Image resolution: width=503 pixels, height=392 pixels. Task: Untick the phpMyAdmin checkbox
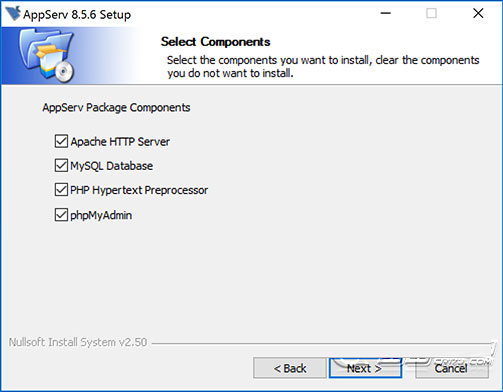pyautogui.click(x=61, y=215)
